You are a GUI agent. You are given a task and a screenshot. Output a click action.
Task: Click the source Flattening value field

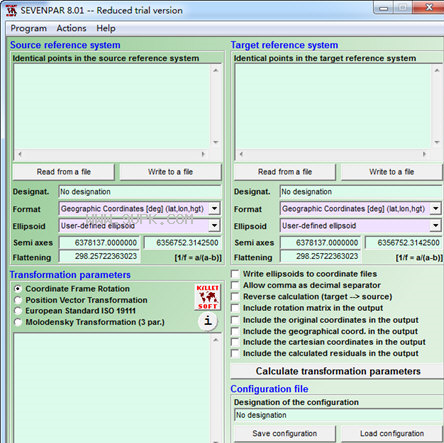click(99, 256)
